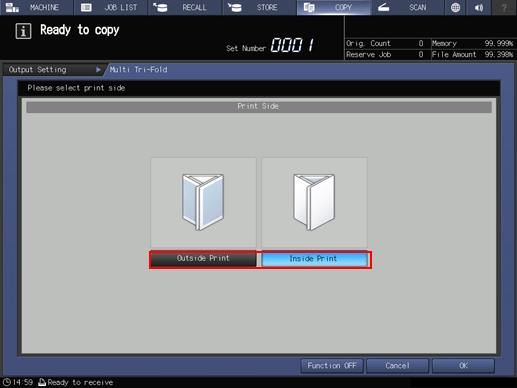Go to the STORE tab
Image resolution: width=517 pixels, height=388 pixels.
[260, 7]
